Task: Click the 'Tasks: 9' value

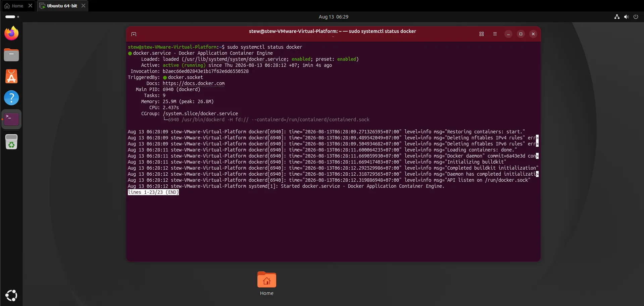Action: pyautogui.click(x=164, y=95)
